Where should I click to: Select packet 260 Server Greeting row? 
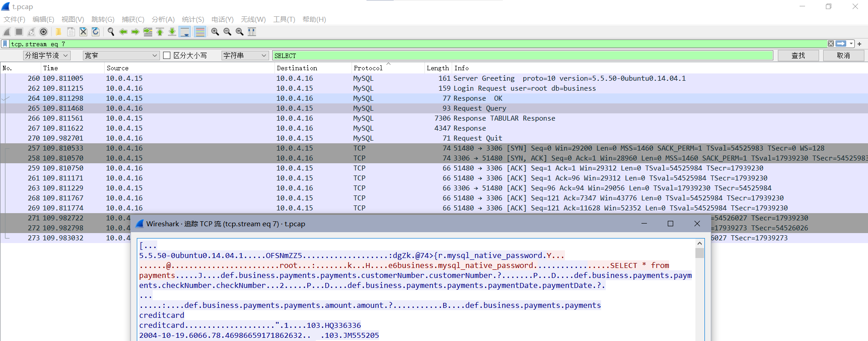pos(434,78)
